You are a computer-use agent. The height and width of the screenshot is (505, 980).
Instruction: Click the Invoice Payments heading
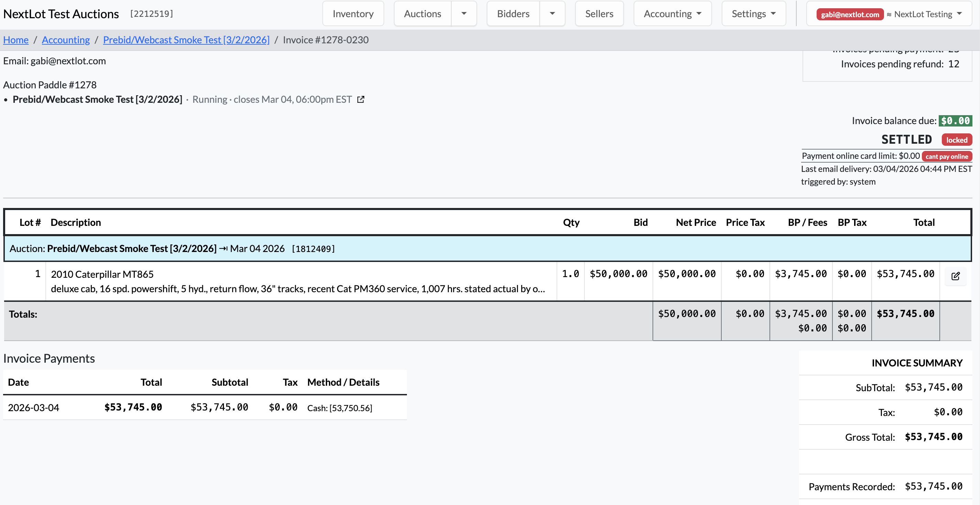[x=49, y=359]
